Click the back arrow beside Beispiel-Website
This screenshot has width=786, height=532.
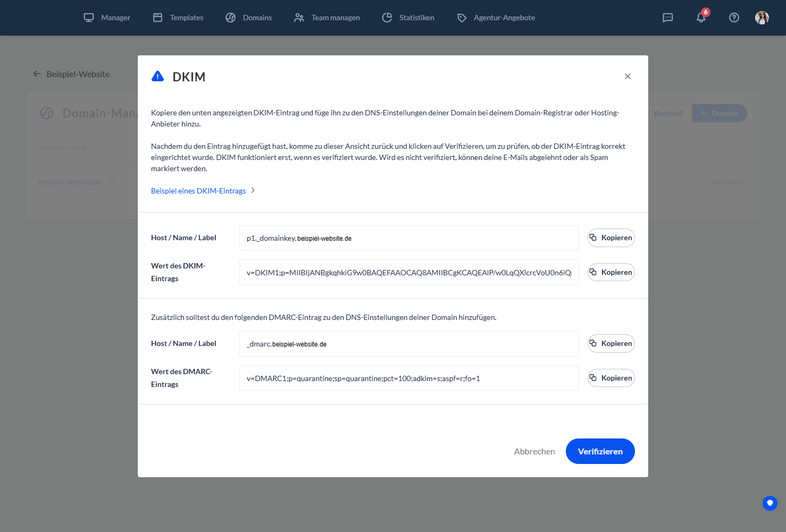pyautogui.click(x=36, y=74)
